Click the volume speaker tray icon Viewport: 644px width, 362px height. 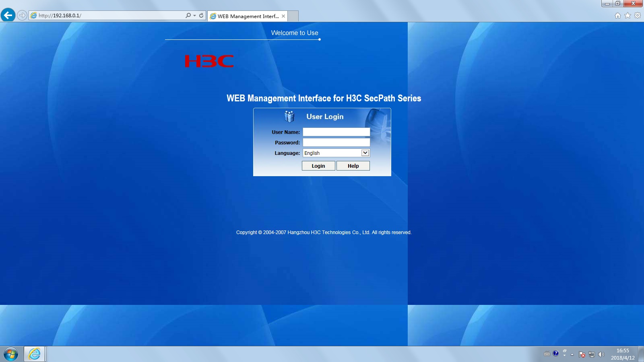pyautogui.click(x=601, y=354)
